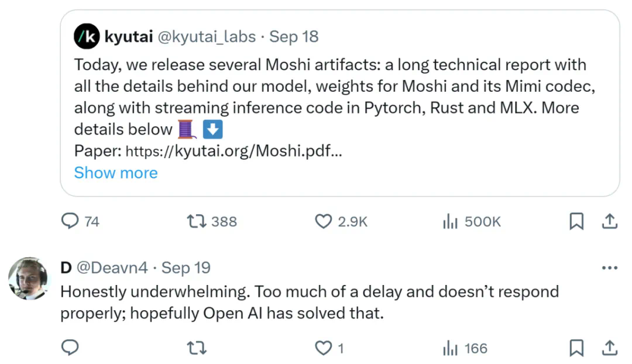Open D's profile picture
This screenshot has width=632, height=364.
[29, 278]
